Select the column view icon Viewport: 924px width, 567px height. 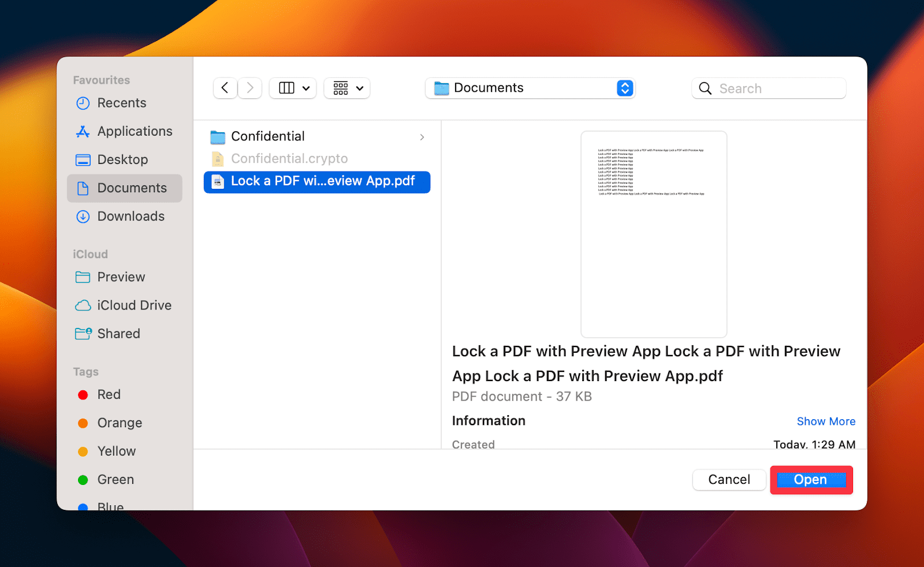(286, 88)
